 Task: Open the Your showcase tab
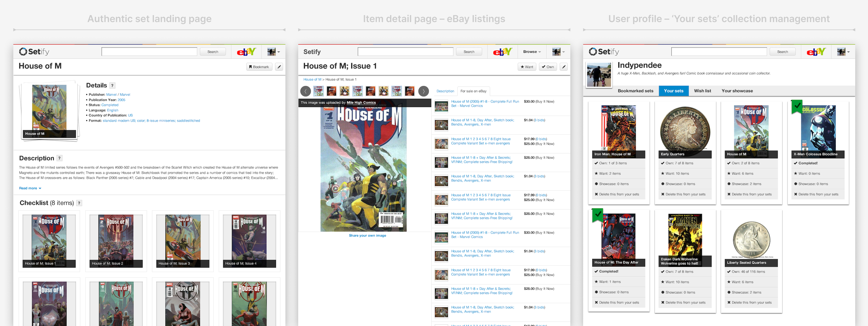(737, 91)
